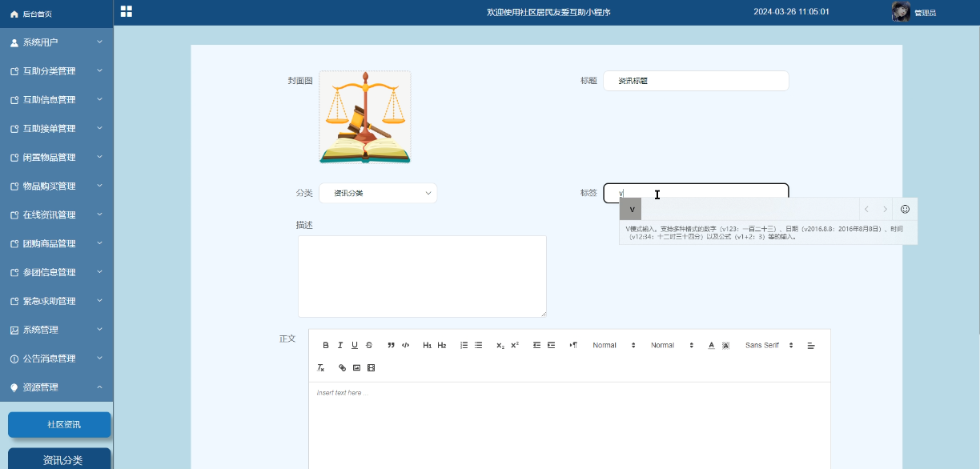
Task: Expand the 物品购买管理 menu
Action: (57, 186)
